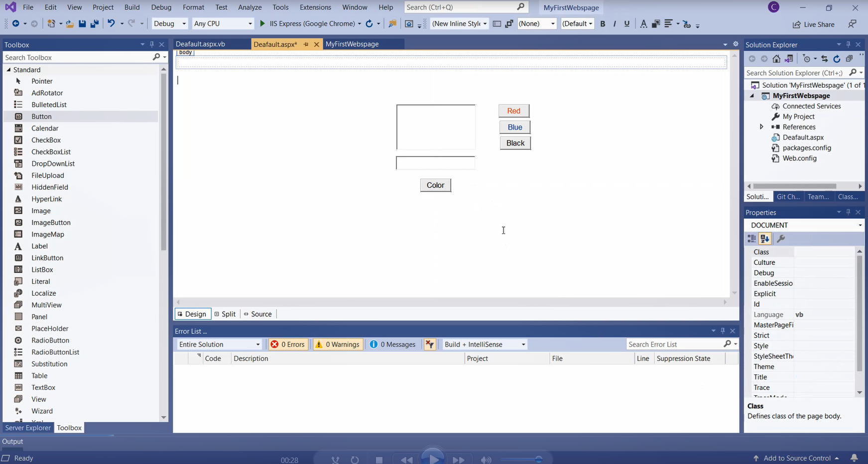The image size is (868, 464).
Task: Click Collapse All icon in Solution Explorer
Action: coord(849,59)
